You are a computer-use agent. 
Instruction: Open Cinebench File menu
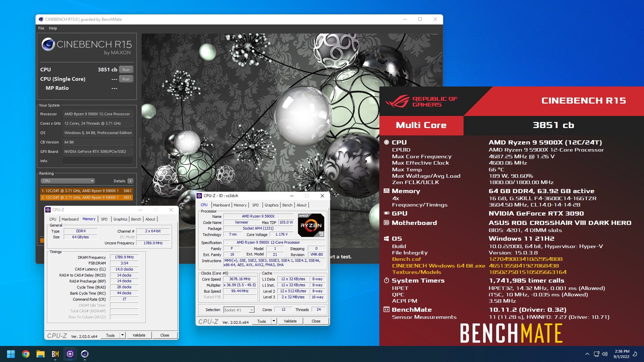click(41, 28)
